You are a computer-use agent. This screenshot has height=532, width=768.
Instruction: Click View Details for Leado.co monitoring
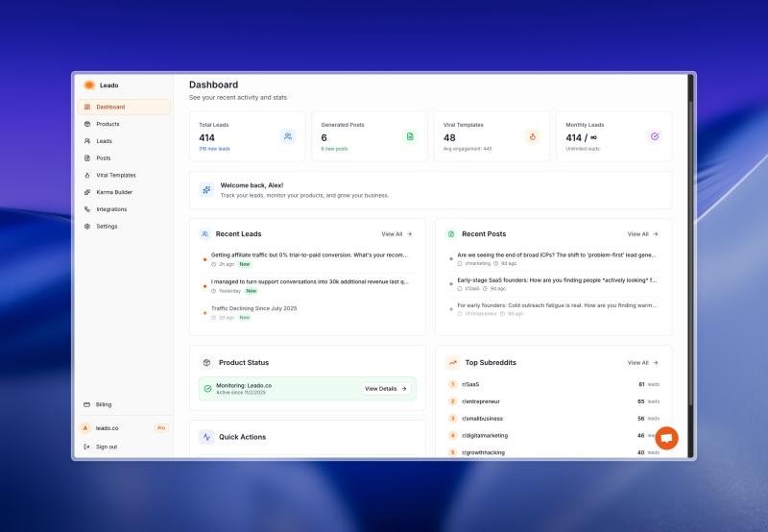click(x=386, y=389)
